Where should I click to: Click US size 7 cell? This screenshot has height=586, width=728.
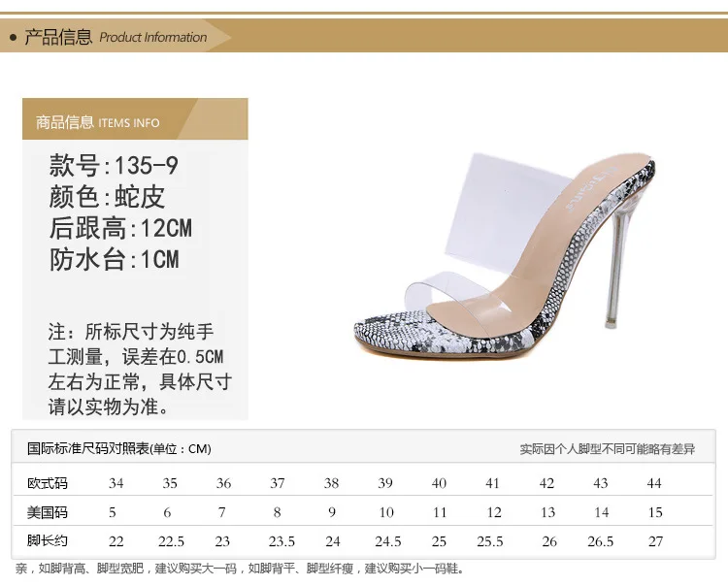[x=222, y=512]
